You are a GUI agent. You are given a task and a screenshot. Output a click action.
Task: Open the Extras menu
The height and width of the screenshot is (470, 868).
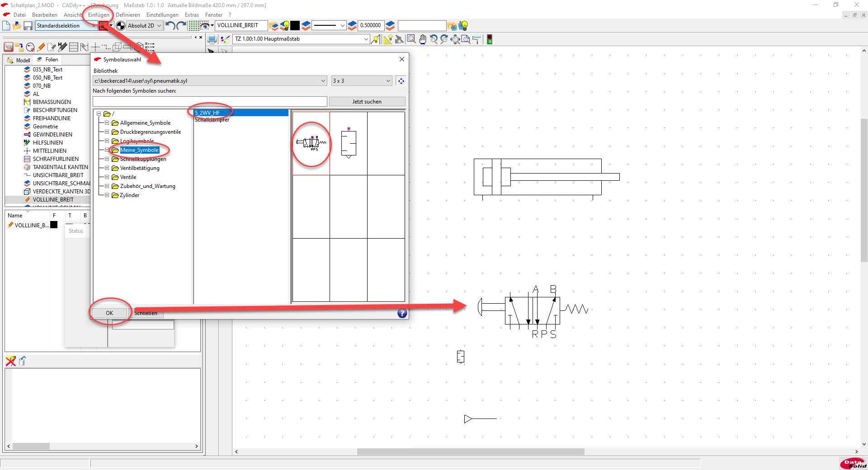pos(192,15)
